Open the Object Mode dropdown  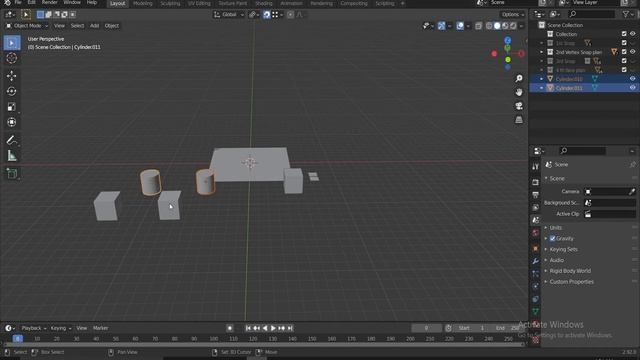[27, 26]
